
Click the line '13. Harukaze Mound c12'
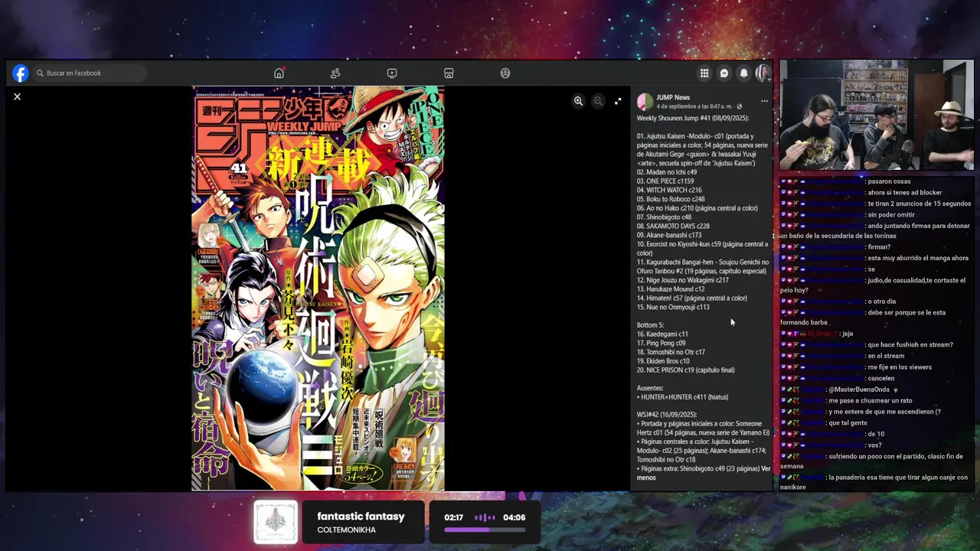click(x=671, y=289)
